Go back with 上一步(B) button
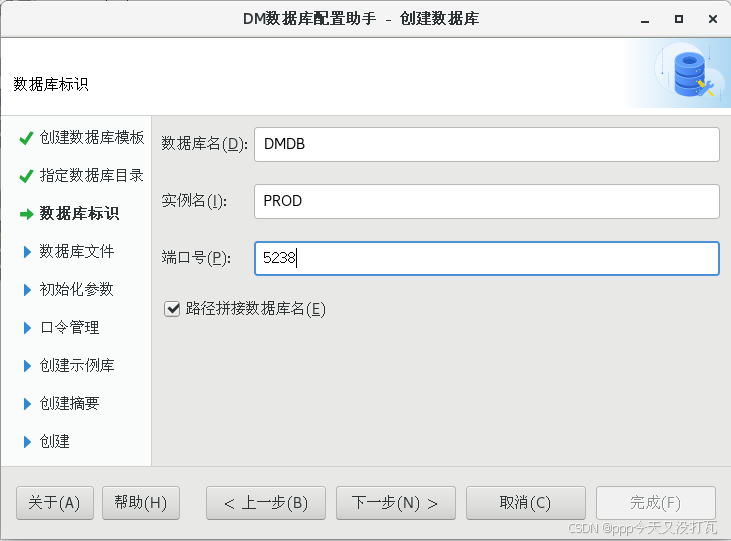Viewport: 731px width, 541px height. coord(266,503)
